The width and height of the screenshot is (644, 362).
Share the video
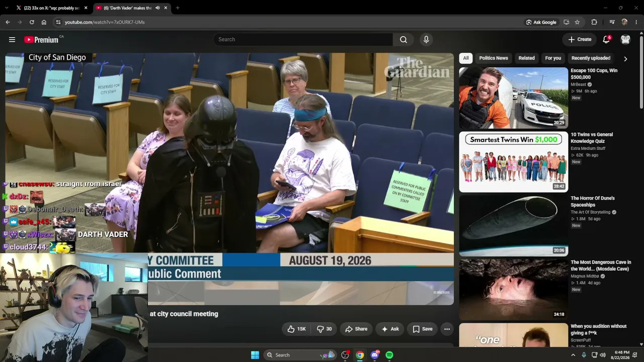tap(356, 329)
